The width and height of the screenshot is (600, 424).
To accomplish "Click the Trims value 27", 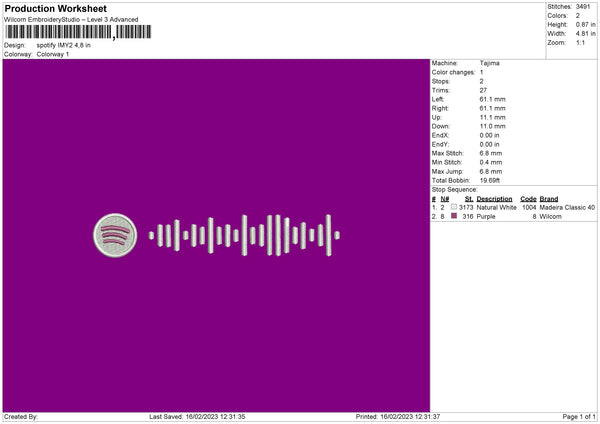I will 483,90.
